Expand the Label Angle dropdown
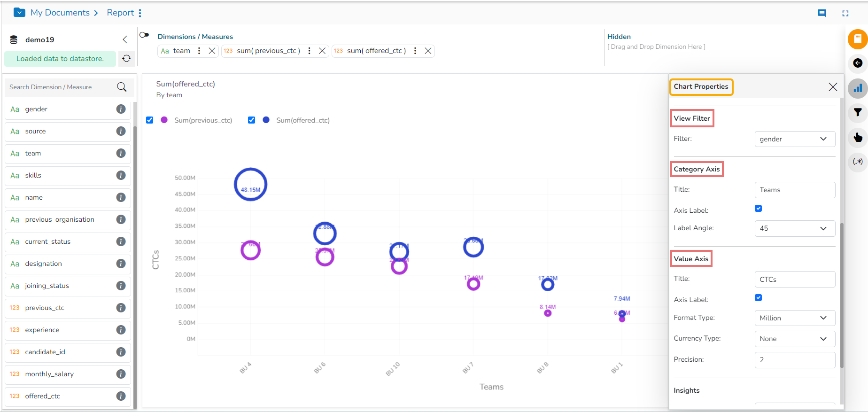This screenshot has height=412, width=868. coord(795,228)
